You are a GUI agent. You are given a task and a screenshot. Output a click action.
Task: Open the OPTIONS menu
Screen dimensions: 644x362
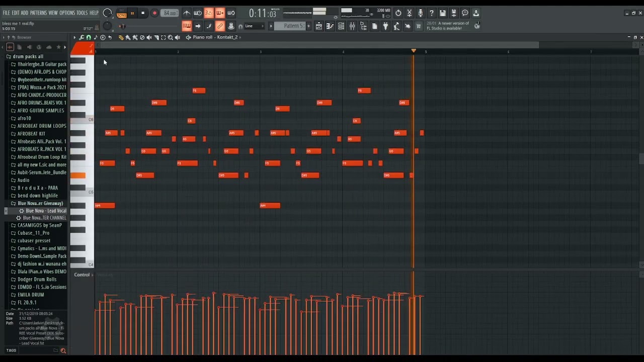pyautogui.click(x=67, y=13)
